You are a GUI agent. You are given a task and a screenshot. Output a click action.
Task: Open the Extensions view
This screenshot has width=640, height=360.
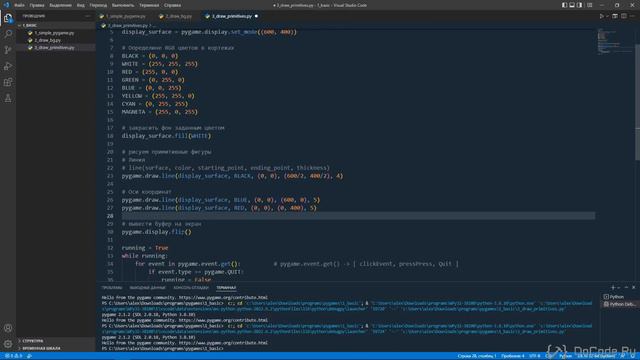tap(8, 82)
